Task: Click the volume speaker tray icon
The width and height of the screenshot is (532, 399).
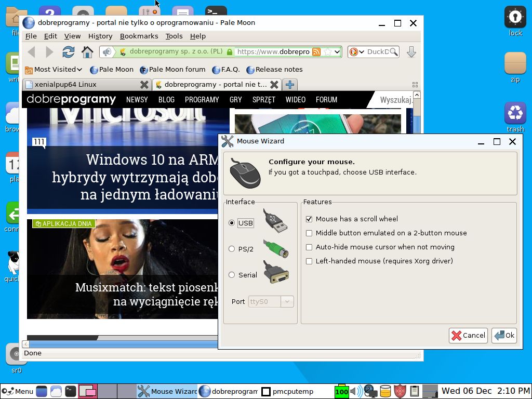Action: click(356, 391)
